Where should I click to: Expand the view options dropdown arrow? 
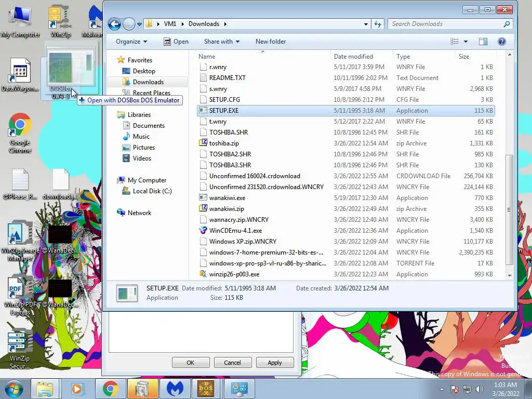click(465, 42)
